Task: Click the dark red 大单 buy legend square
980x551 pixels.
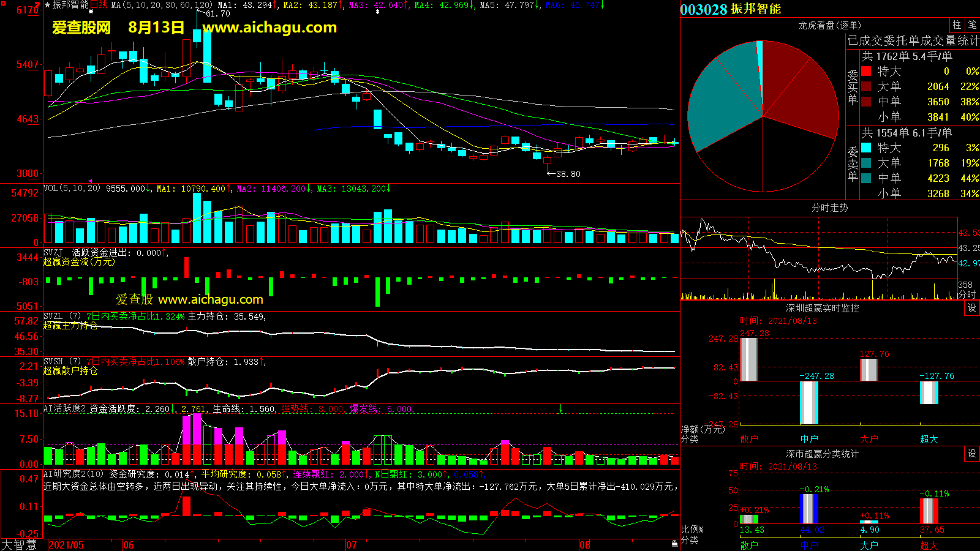Action: pyautogui.click(x=866, y=86)
